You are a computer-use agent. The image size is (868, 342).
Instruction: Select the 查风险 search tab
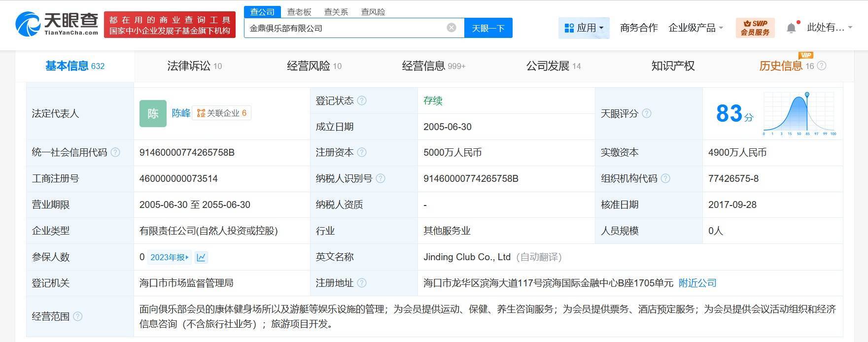pos(373,12)
